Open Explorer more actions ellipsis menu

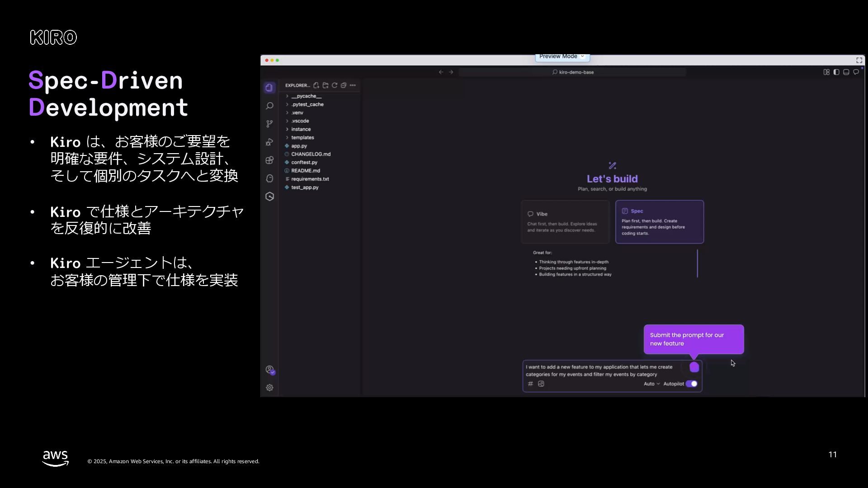point(353,85)
